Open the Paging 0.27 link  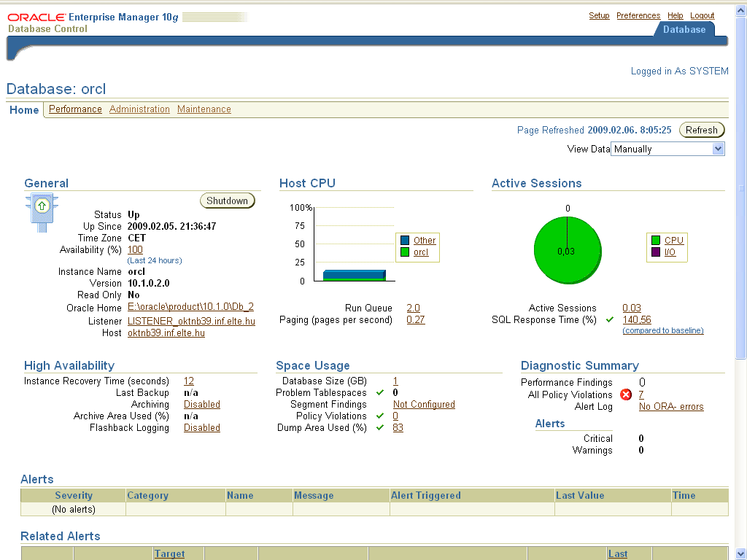click(415, 320)
